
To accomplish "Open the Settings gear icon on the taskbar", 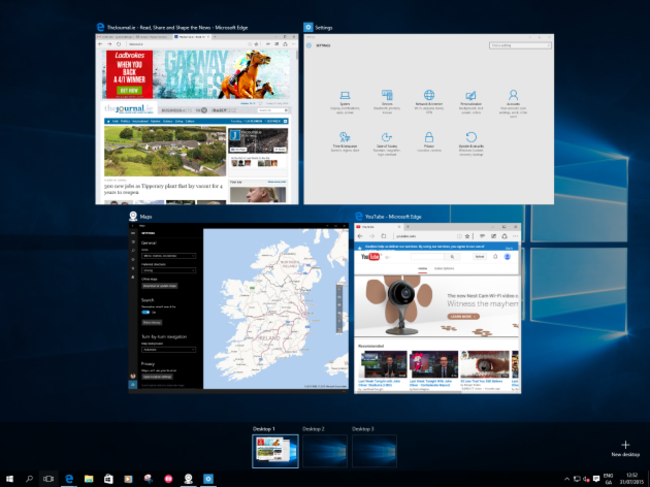I will pyautogui.click(x=208, y=479).
